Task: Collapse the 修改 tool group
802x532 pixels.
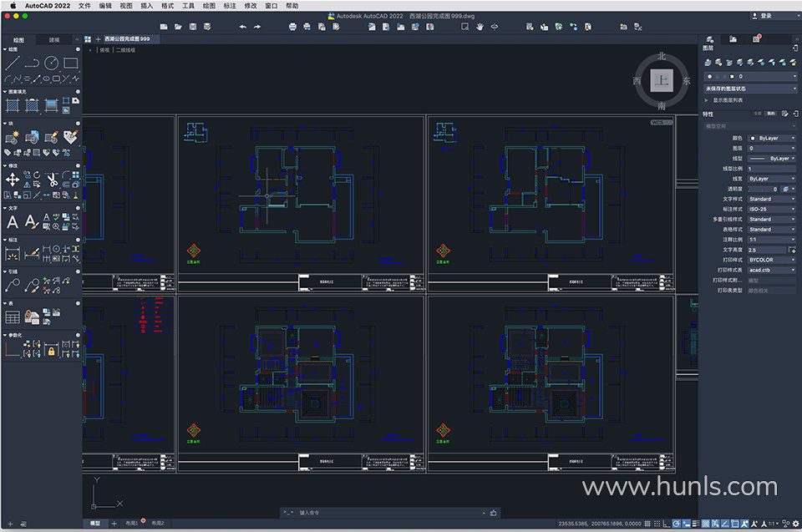Action: pos(5,165)
